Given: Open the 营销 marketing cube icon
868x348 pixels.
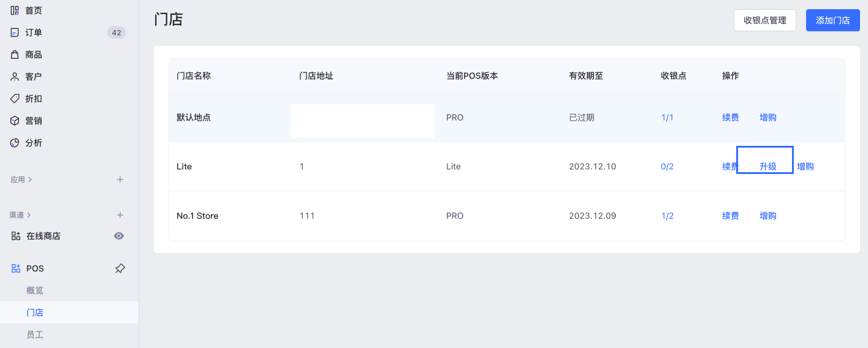Looking at the screenshot, I should click(15, 121).
